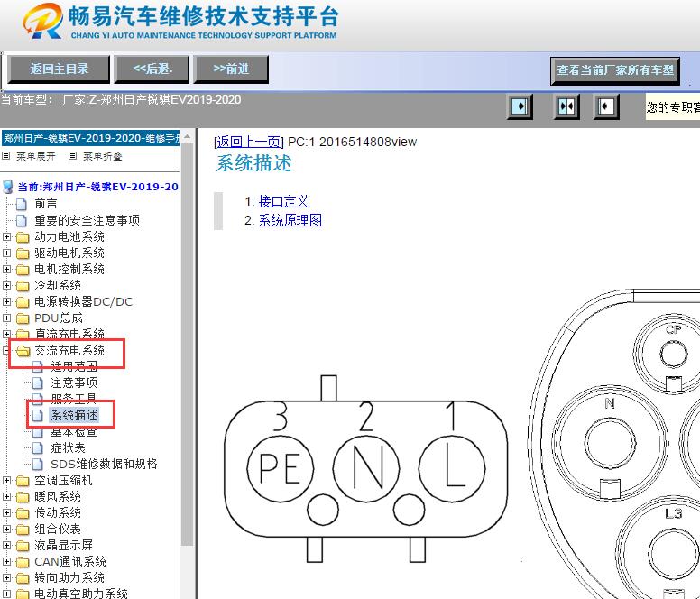The height and width of the screenshot is (599, 700).
Task: Expand the 驱动电机系统 tree node
Action: (6, 253)
